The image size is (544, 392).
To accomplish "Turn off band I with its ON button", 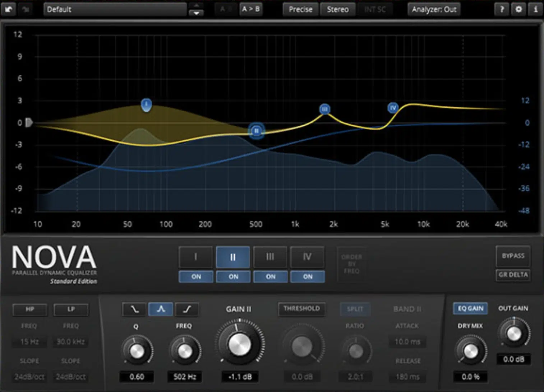I will [196, 277].
